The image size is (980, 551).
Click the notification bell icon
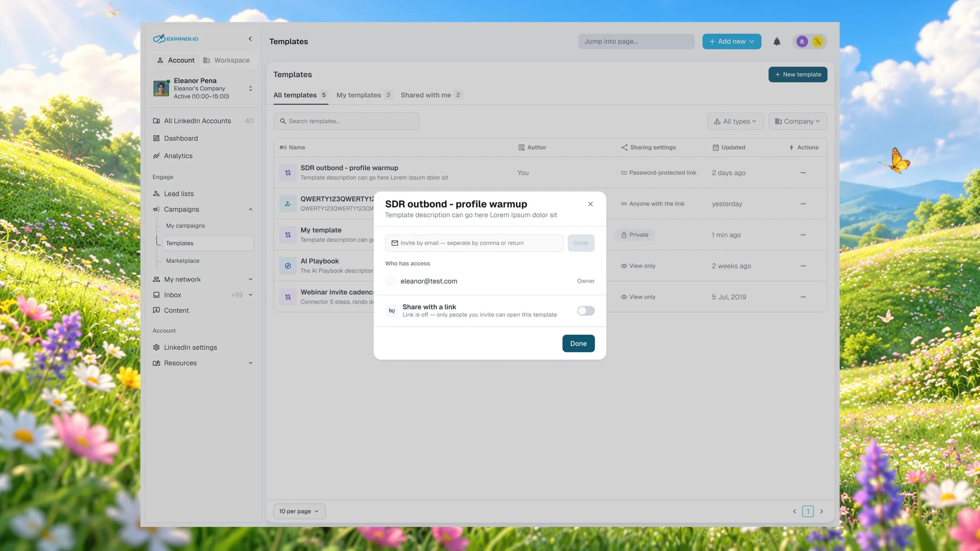click(x=777, y=42)
